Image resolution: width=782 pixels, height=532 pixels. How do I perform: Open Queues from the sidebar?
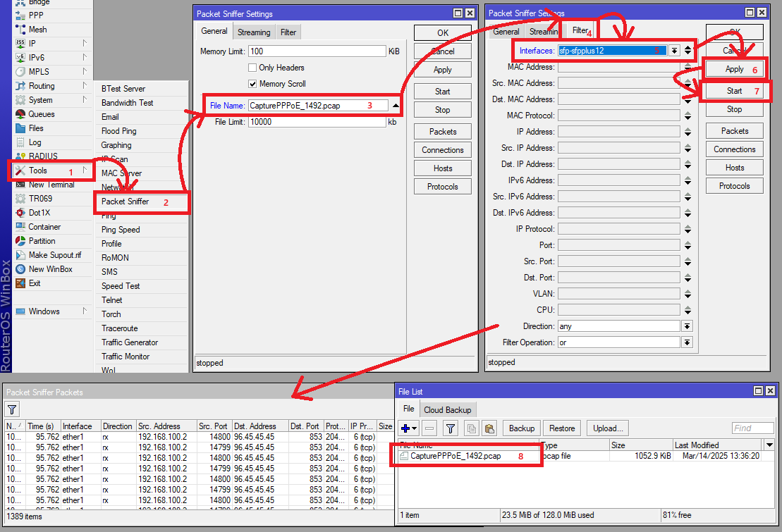pyautogui.click(x=42, y=114)
